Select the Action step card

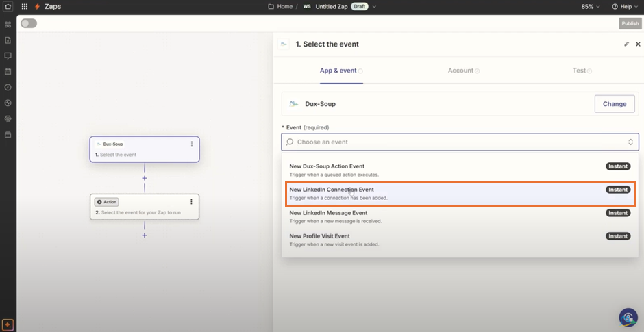(145, 207)
